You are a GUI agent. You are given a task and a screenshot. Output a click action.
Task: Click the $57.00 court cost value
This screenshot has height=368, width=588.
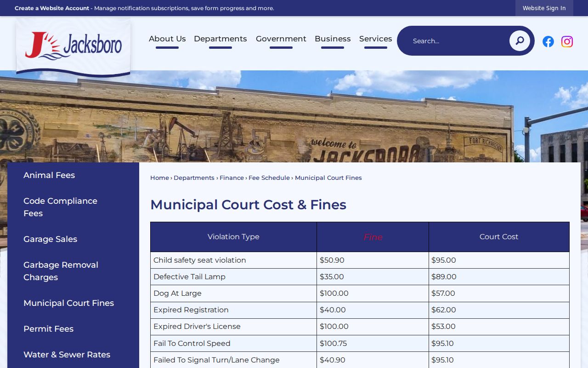(443, 293)
